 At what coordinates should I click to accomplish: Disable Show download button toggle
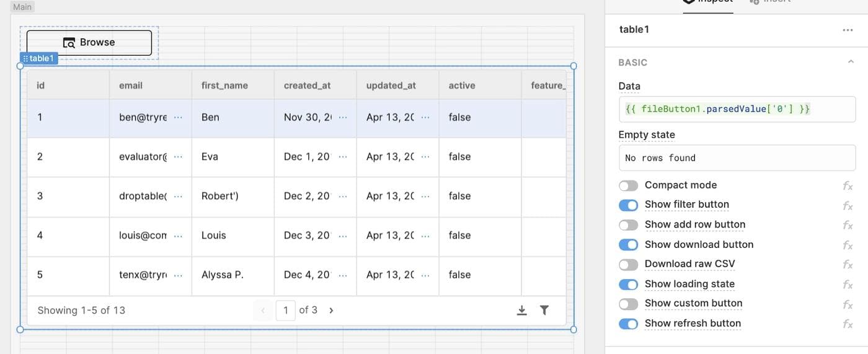coord(628,245)
